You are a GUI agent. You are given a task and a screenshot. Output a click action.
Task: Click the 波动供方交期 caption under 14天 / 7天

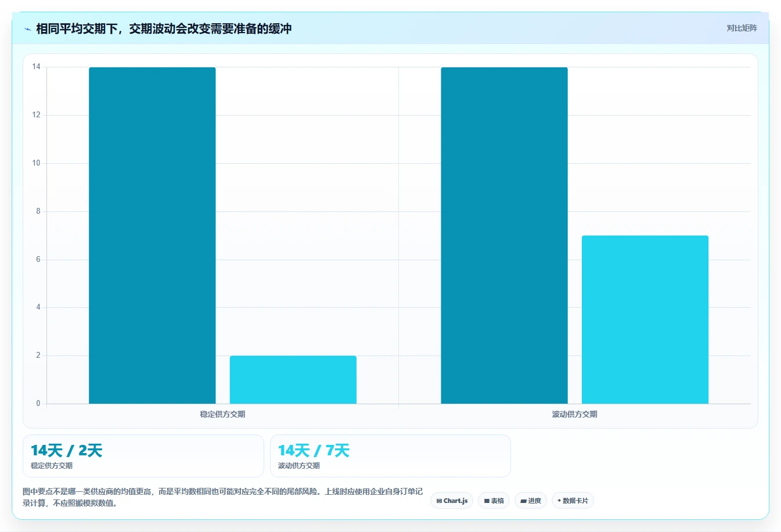point(299,466)
